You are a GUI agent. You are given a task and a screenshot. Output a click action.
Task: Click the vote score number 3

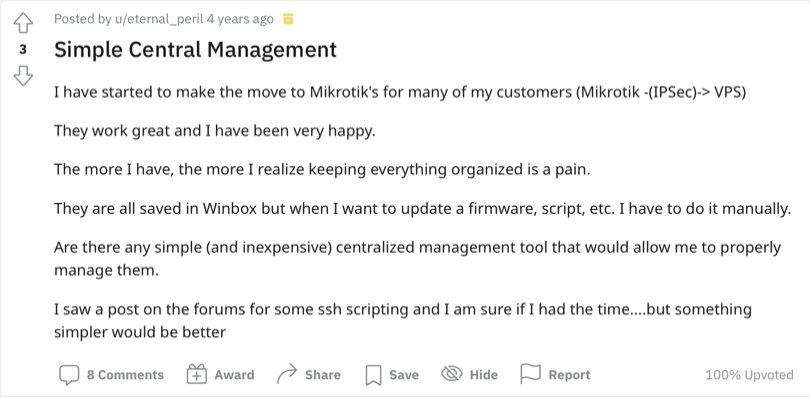tap(23, 50)
